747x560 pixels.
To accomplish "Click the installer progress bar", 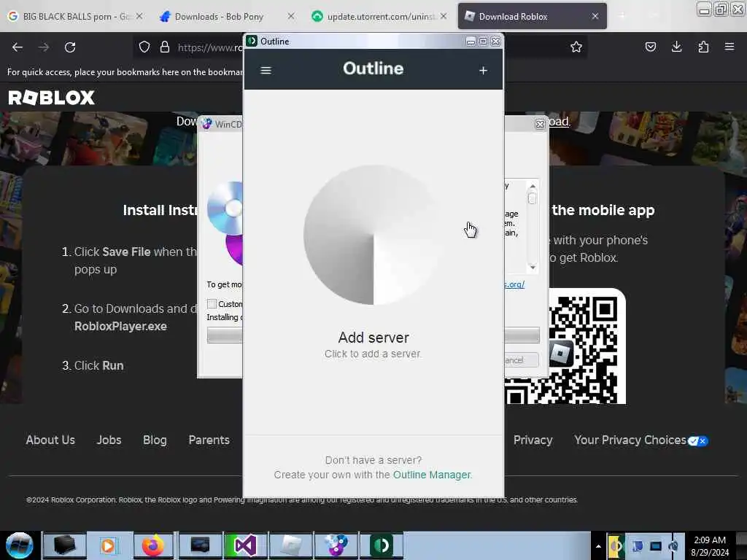I will click(x=522, y=335).
